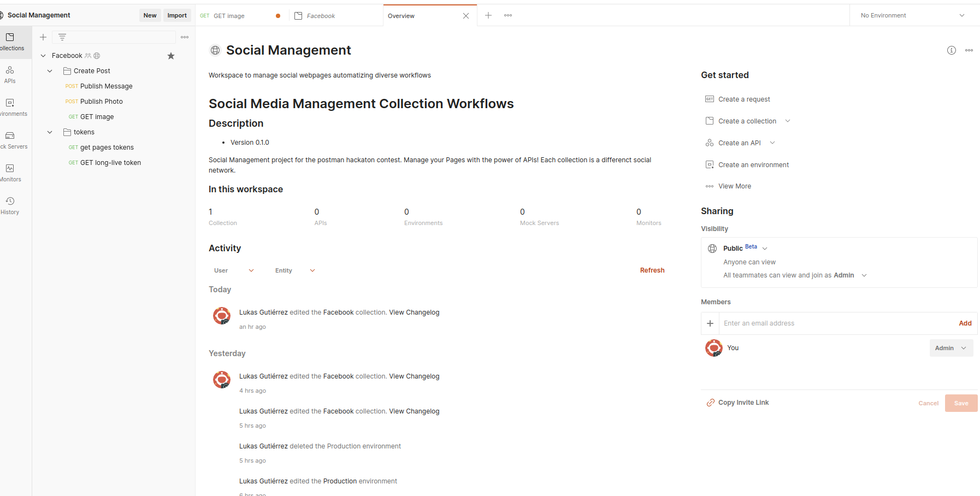The image size is (980, 496).
Task: Click the Copy Invite Link chain icon
Action: [x=711, y=403]
